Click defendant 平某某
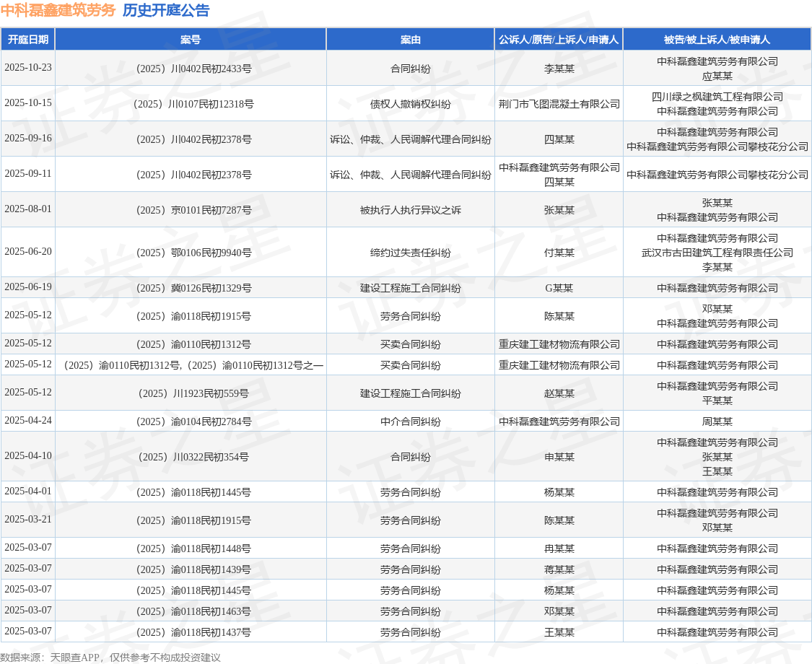The image size is (812, 664). click(717, 401)
